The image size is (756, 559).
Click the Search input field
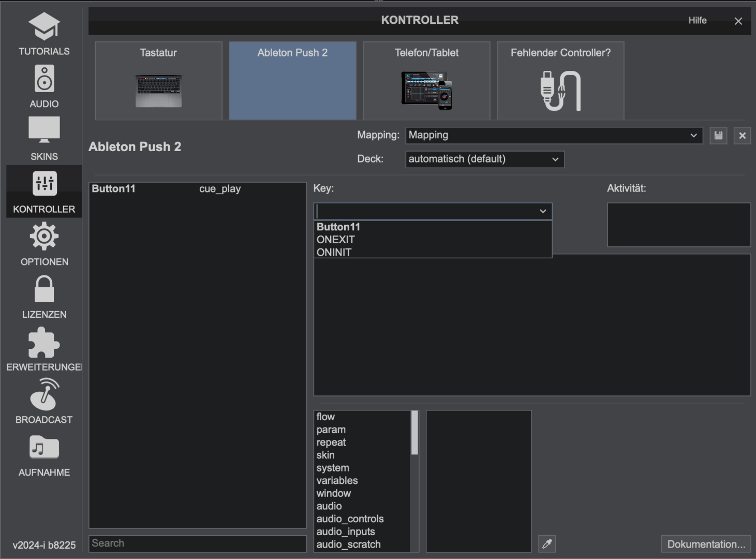coord(198,543)
